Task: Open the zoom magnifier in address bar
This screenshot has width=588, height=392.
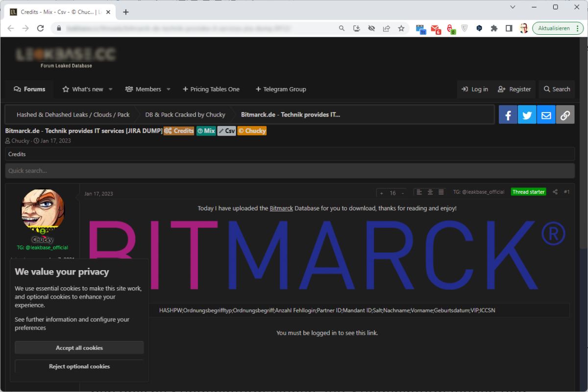Action: 342,28
